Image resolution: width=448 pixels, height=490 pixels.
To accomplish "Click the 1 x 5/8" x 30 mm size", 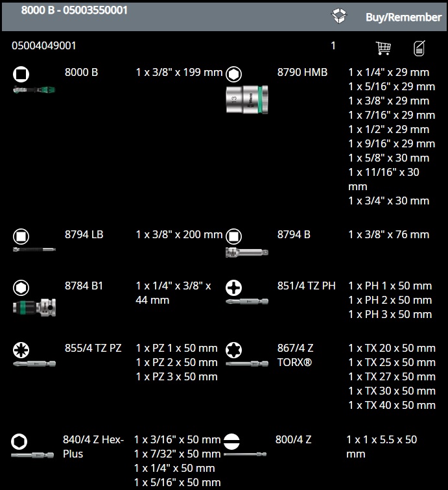I will [389, 158].
